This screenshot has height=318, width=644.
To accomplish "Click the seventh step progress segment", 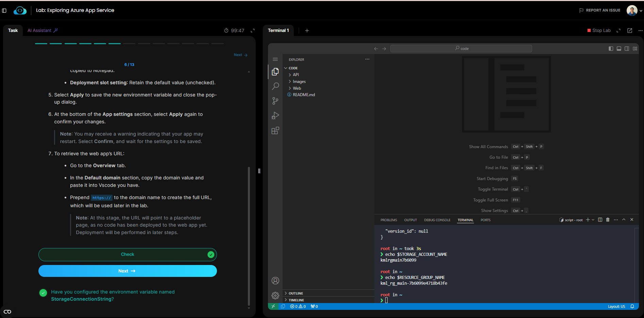I will (129, 43).
